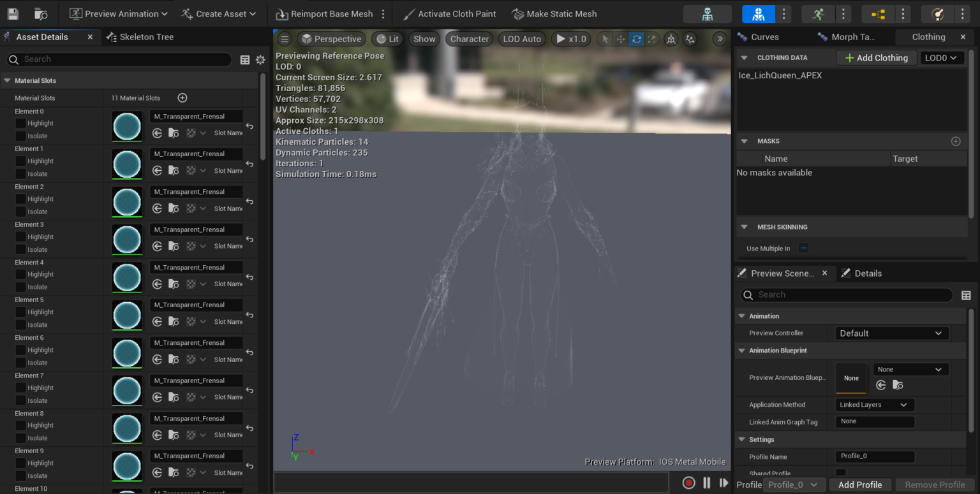
Task: Open the Preview Animation dropdown
Action: pyautogui.click(x=117, y=13)
